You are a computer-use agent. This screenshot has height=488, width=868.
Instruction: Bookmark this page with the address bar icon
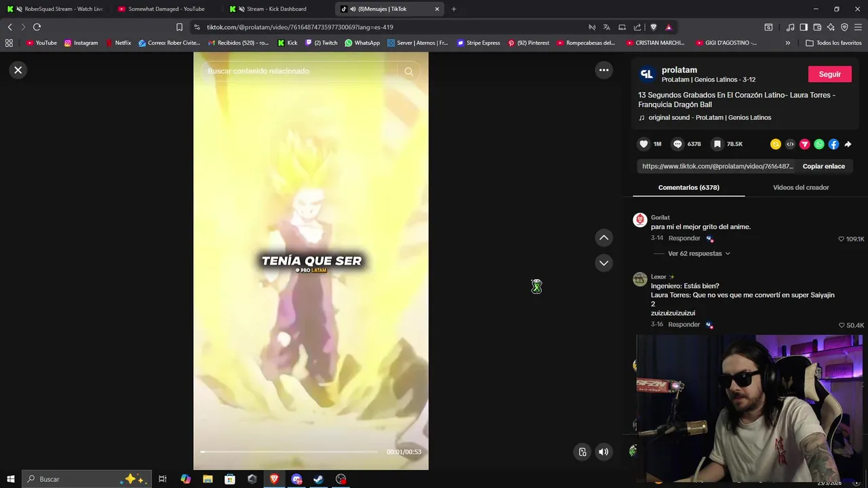point(179,27)
